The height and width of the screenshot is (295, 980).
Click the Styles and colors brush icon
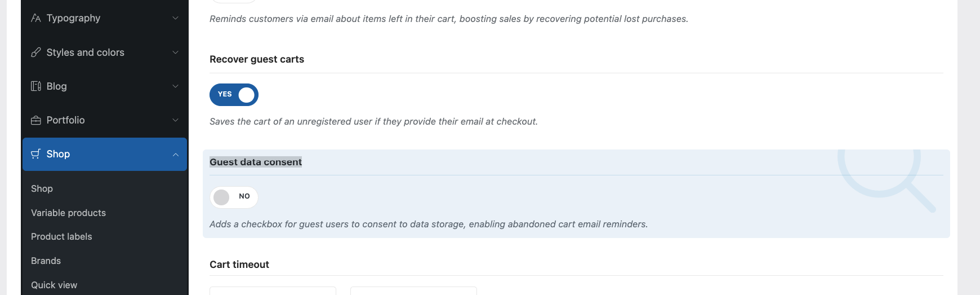point(36,52)
